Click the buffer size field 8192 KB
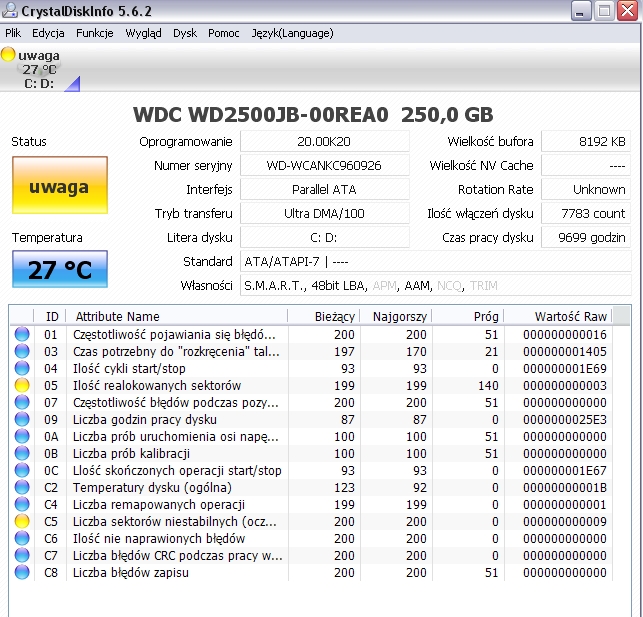Screen dimensions: 643x617 [x=586, y=142]
